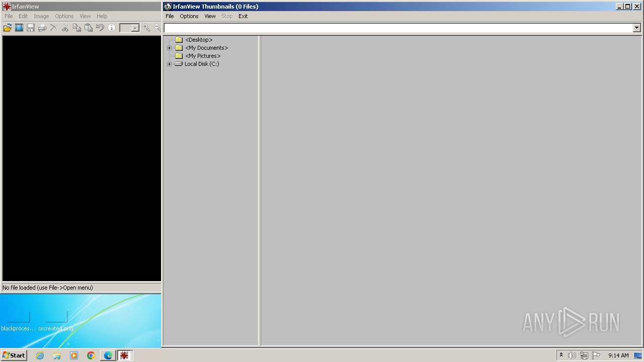Viewport: 644px width, 362px height.
Task: Expand the My Documents tree node
Action: coord(169,48)
